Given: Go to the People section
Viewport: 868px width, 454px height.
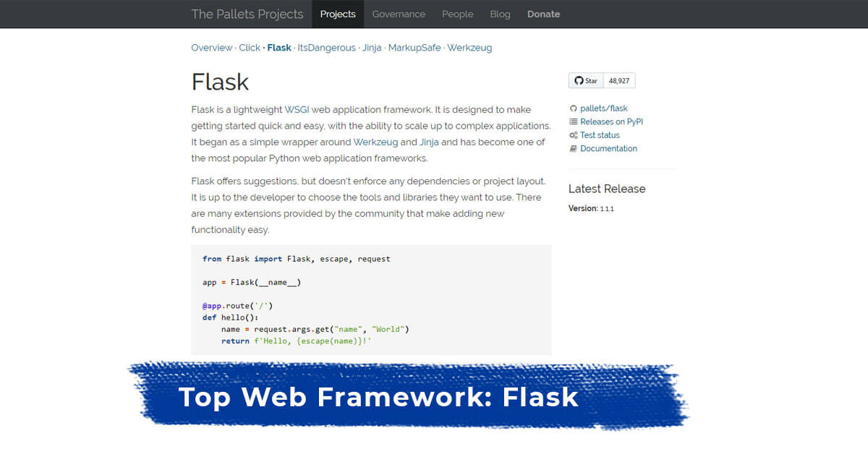Looking at the screenshot, I should pos(457,14).
